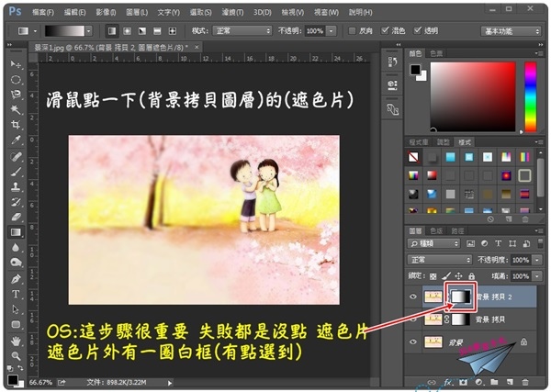The width and height of the screenshot is (551, 392).
Task: Select the Eyedropper tool
Action: (x=16, y=140)
